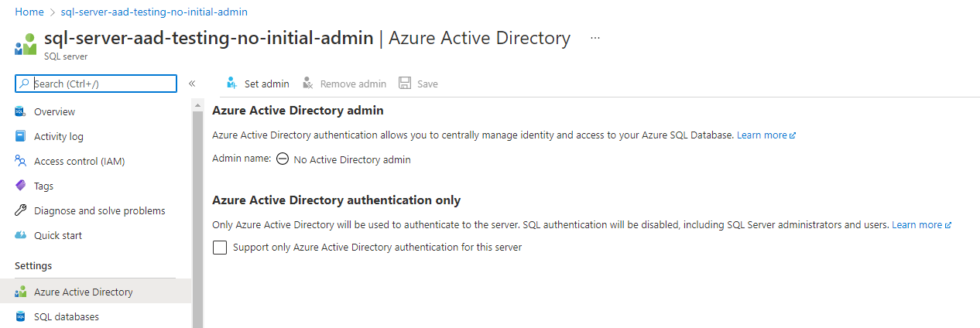Collapse the sidebar with double chevron
The height and width of the screenshot is (328, 980).
[x=191, y=84]
